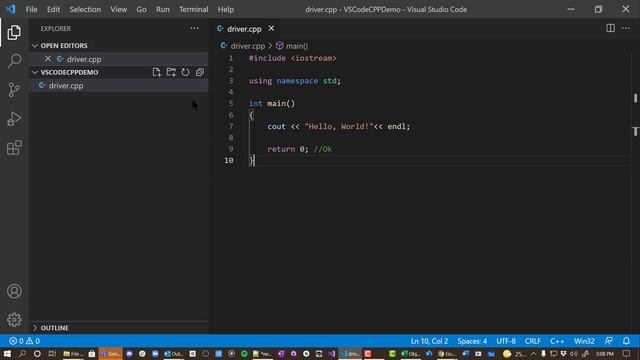Show errors and warnings count
Image resolution: width=640 pixels, height=360 pixels.
(24, 341)
